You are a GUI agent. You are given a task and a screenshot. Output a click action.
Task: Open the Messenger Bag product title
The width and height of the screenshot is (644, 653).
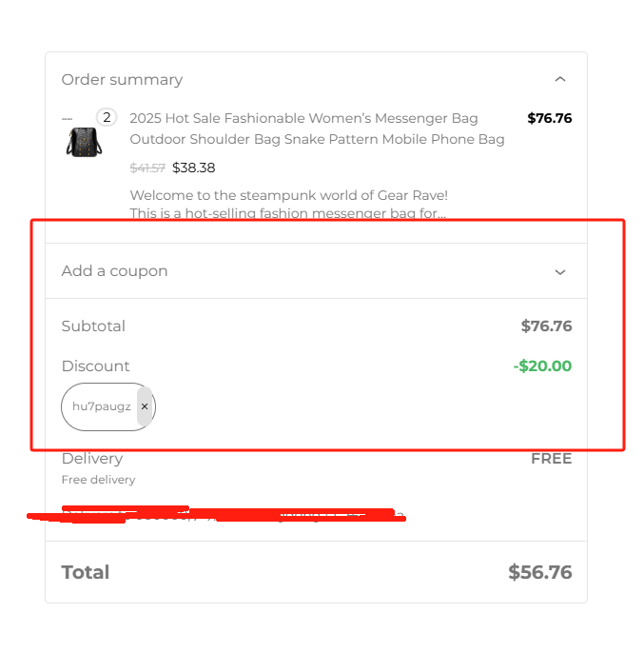(317, 129)
